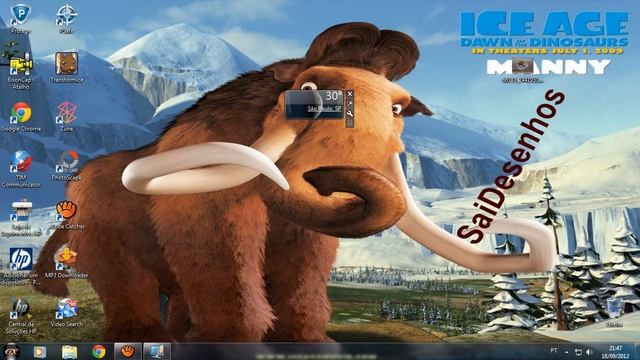Open the Central de Soluções HP shortcut
640x360 pixels.
pyautogui.click(x=21, y=316)
